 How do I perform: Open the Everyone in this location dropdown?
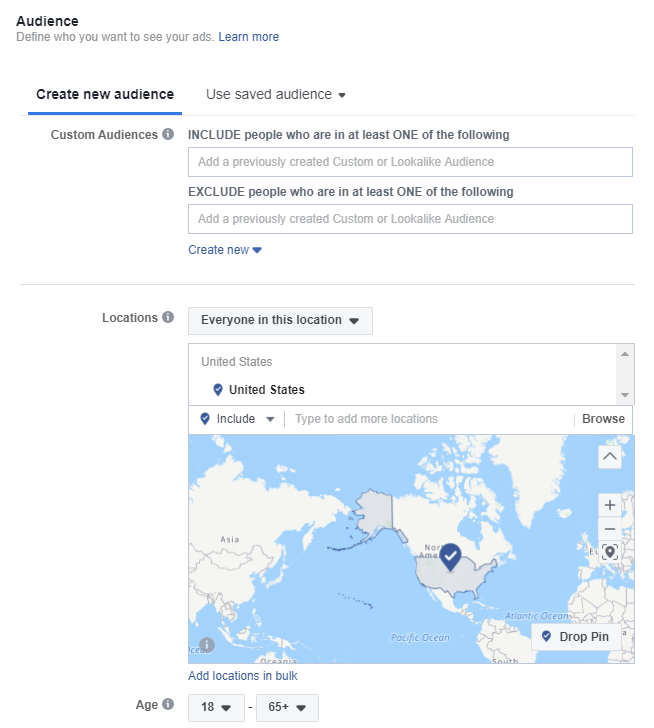tap(280, 321)
